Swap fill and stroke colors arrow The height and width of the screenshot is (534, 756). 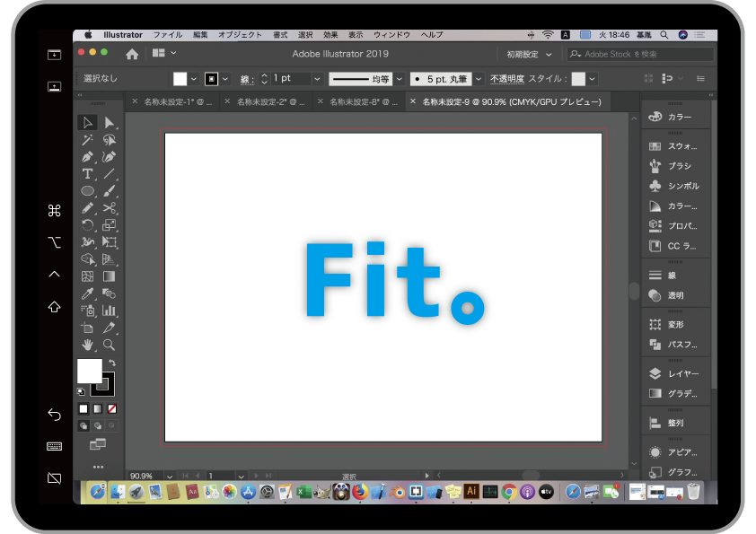pos(112,363)
